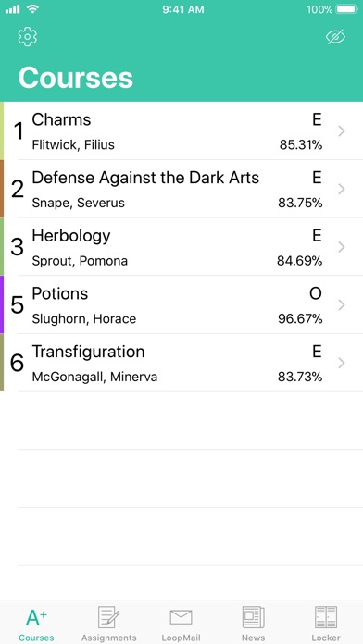Open the settings gear icon
This screenshot has width=363, height=644.
(x=28, y=37)
